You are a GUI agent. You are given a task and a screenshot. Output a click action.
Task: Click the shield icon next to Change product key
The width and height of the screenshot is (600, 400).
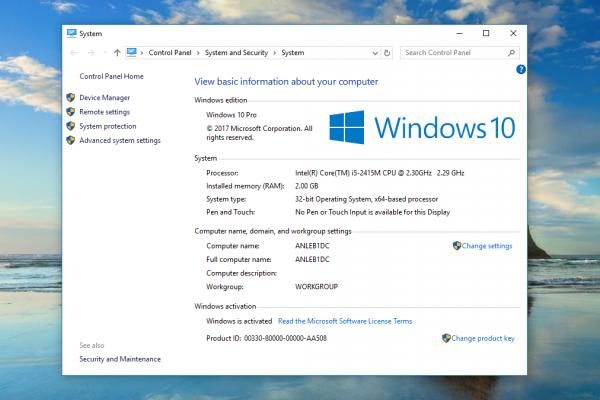(446, 338)
